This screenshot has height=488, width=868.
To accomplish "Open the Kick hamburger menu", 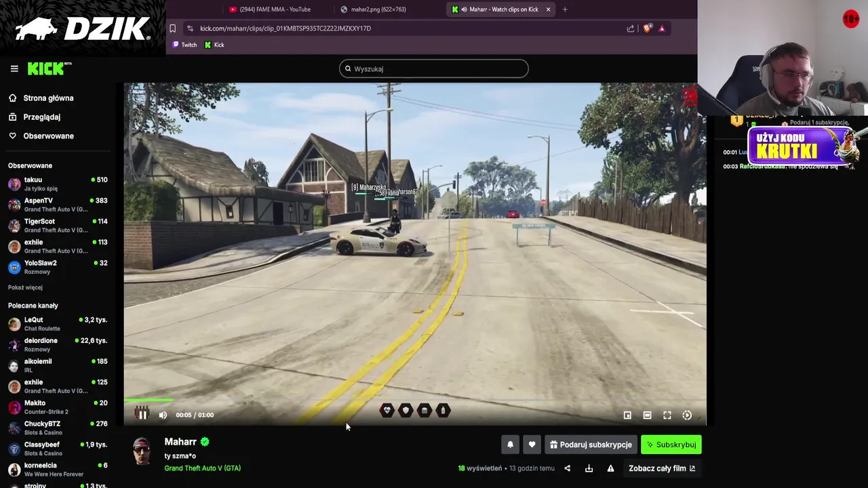I will click(x=14, y=68).
